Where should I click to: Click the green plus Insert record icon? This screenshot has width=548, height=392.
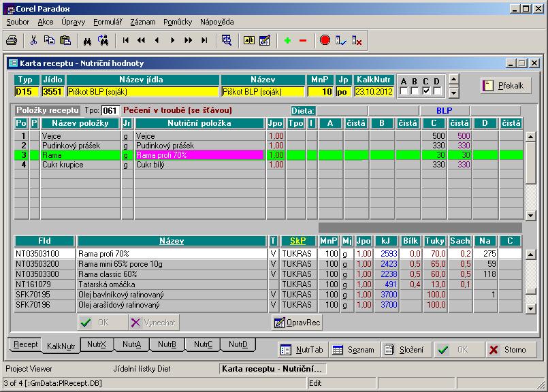point(287,41)
